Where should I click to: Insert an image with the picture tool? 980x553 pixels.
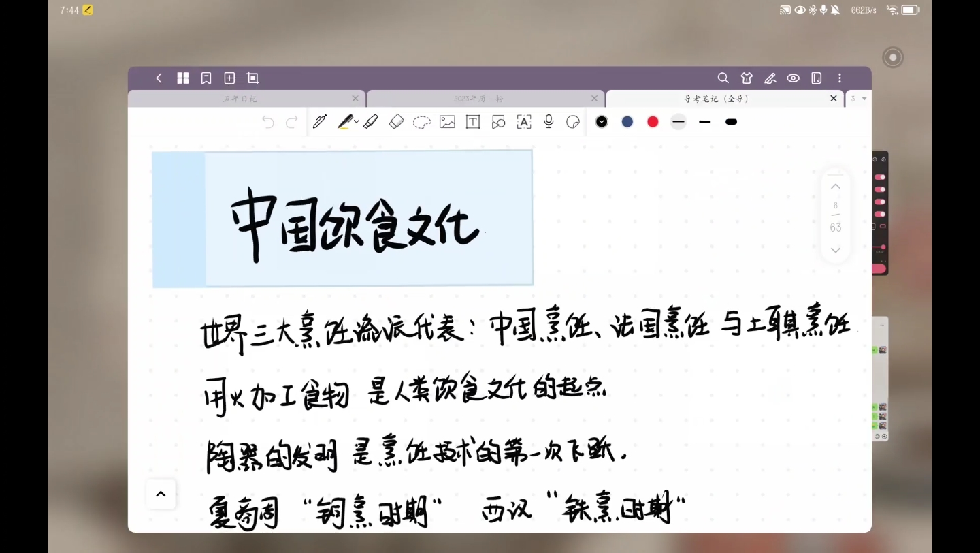(x=447, y=122)
